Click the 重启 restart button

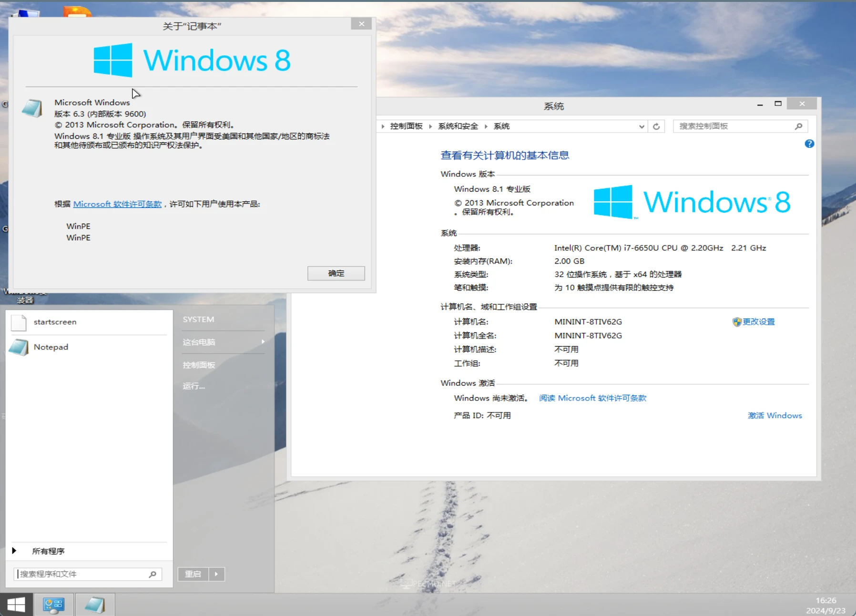(193, 574)
